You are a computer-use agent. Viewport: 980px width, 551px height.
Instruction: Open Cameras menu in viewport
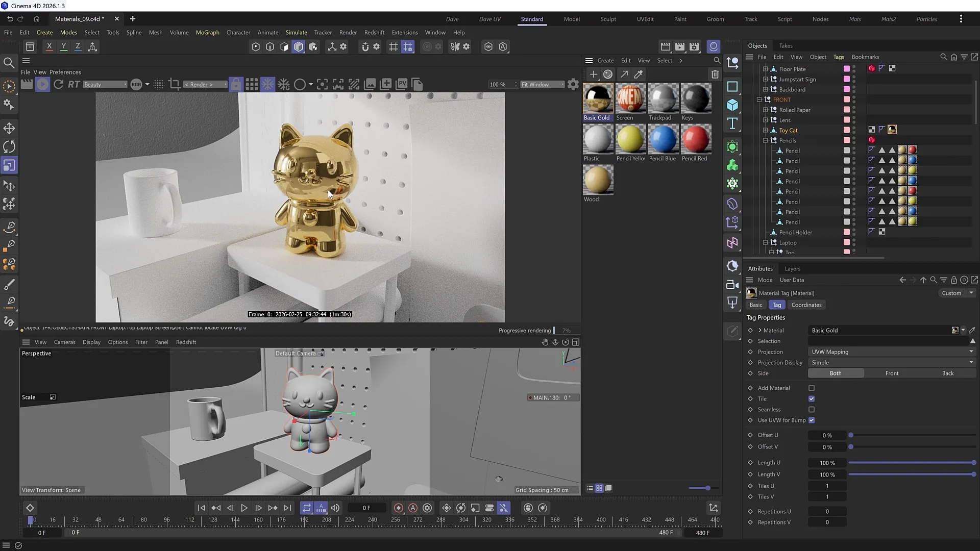[x=64, y=342]
